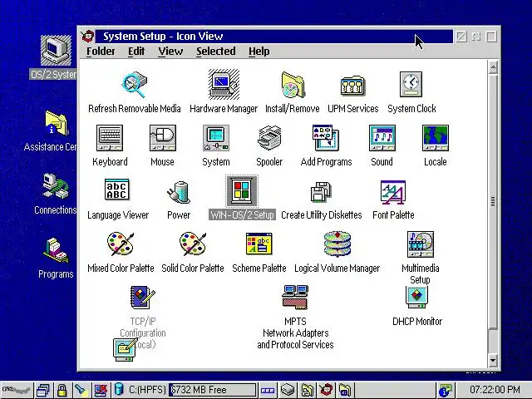
Task: Open the Font Palette
Action: point(393,192)
